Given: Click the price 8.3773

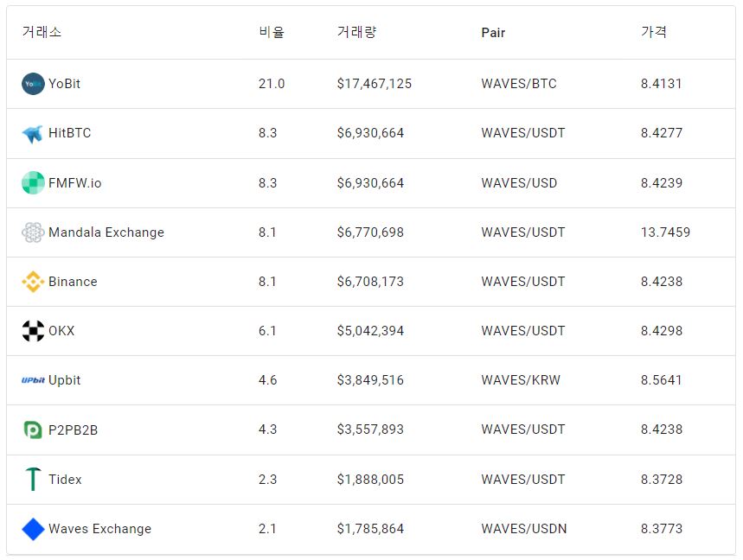Looking at the screenshot, I should [662, 529].
